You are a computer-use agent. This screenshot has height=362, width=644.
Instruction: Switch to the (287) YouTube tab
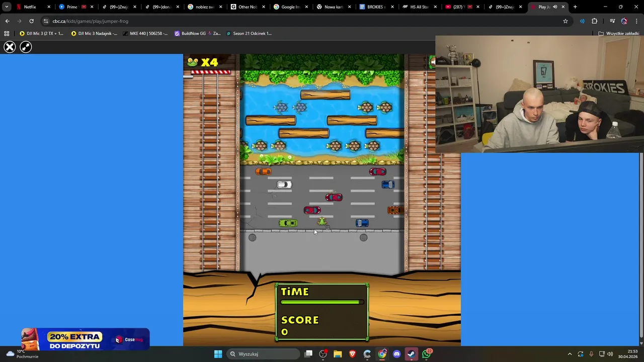462,7
